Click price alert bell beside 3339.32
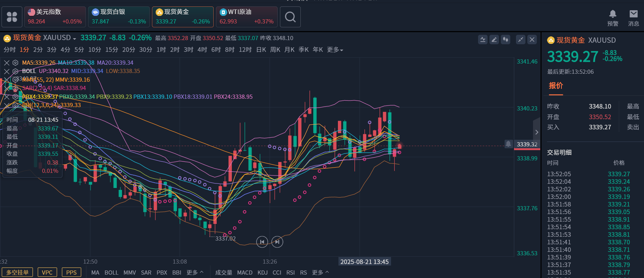The image size is (644, 278). (x=508, y=144)
